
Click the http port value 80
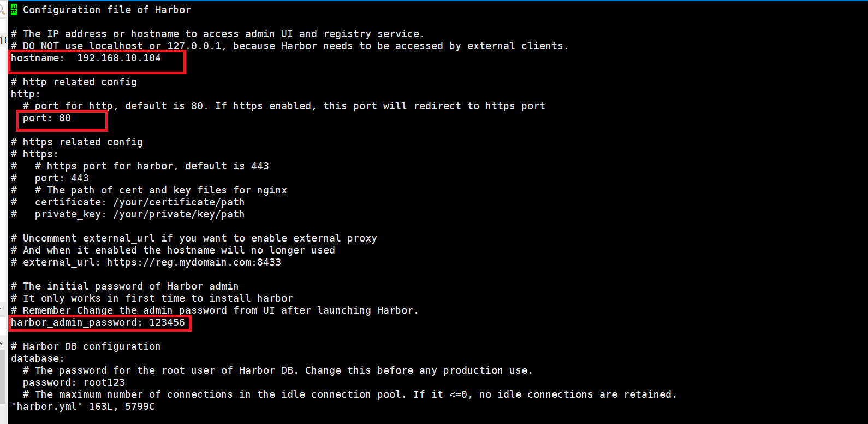pos(65,118)
